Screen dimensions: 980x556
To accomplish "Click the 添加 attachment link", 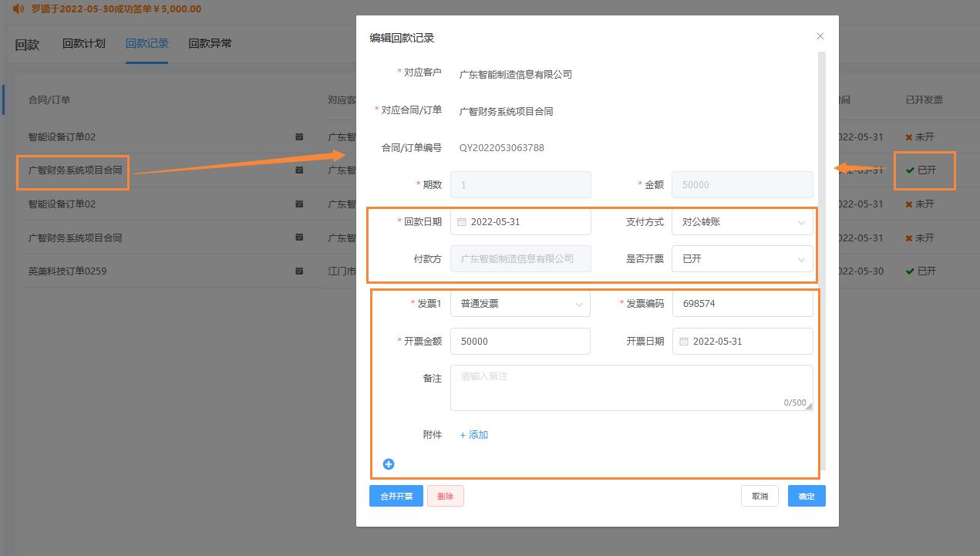I will click(473, 435).
